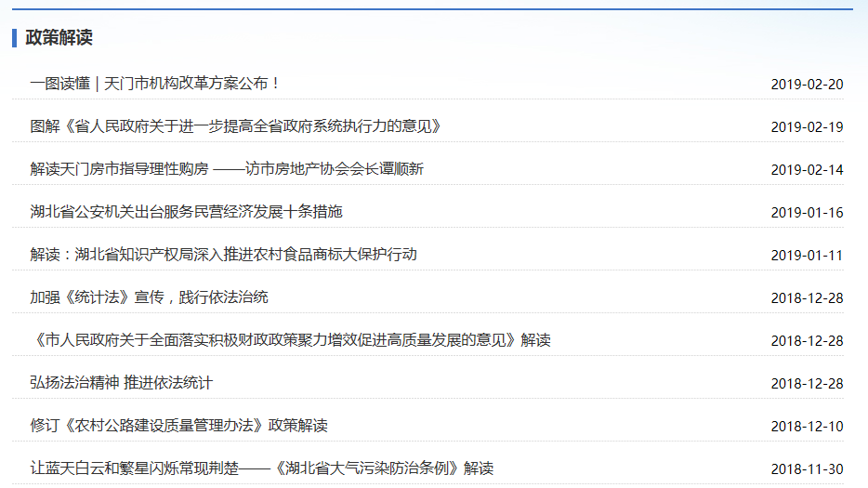Click the date 2019-01-11
868x488 pixels.
point(807,256)
